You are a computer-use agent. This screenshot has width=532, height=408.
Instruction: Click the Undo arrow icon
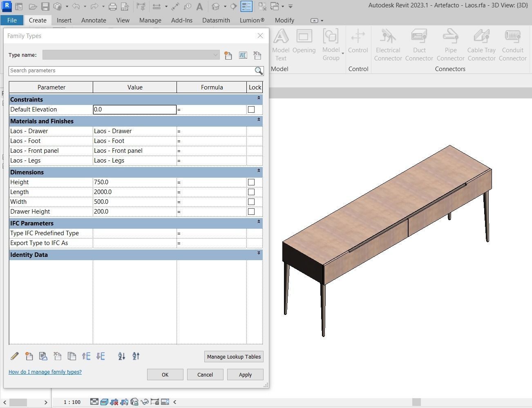click(x=76, y=7)
